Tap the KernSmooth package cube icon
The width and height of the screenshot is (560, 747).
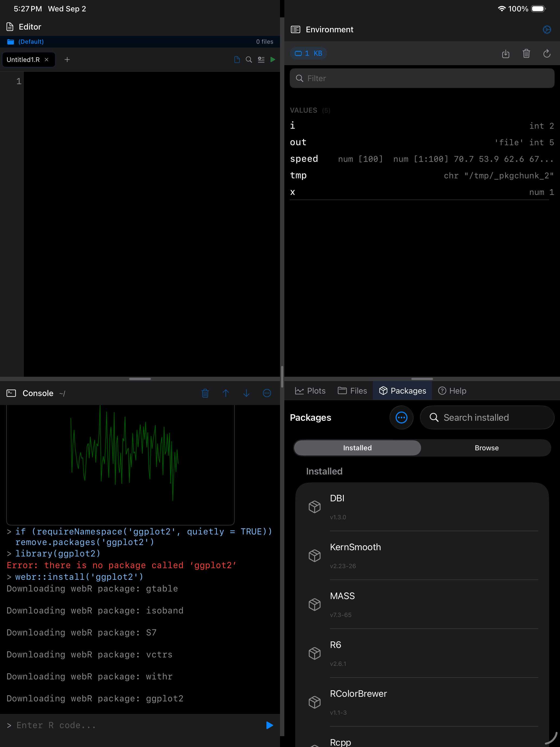pyautogui.click(x=314, y=556)
